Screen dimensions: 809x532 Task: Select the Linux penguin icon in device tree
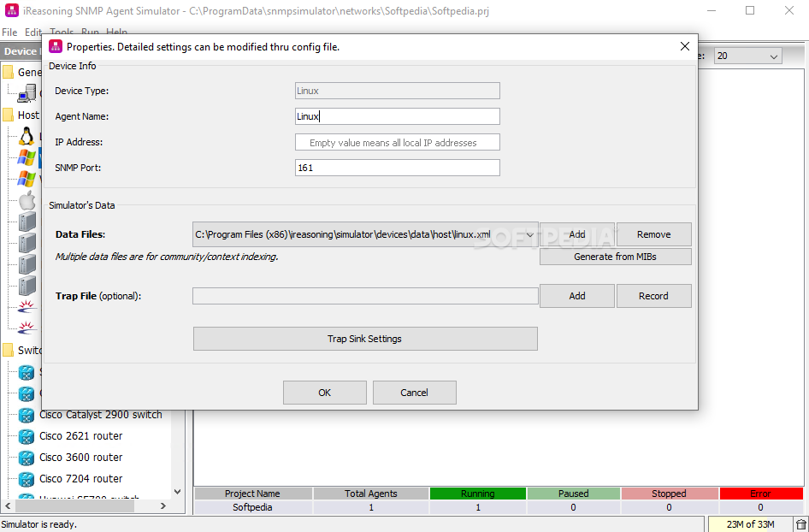coord(27,136)
